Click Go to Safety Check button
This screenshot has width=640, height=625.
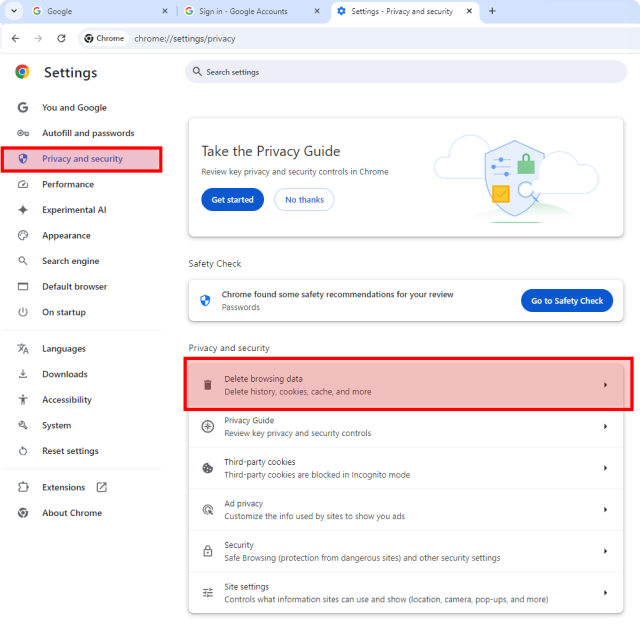click(x=567, y=300)
